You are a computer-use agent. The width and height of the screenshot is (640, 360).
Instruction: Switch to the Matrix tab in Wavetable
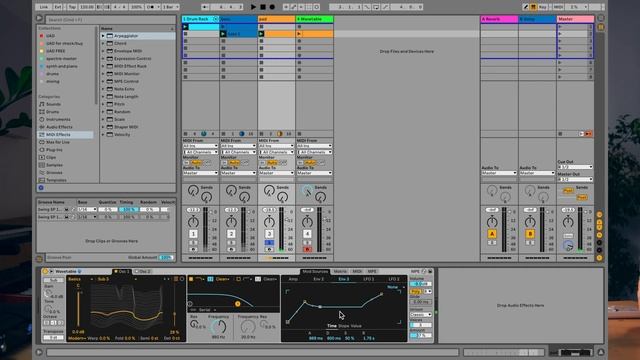pyautogui.click(x=340, y=271)
